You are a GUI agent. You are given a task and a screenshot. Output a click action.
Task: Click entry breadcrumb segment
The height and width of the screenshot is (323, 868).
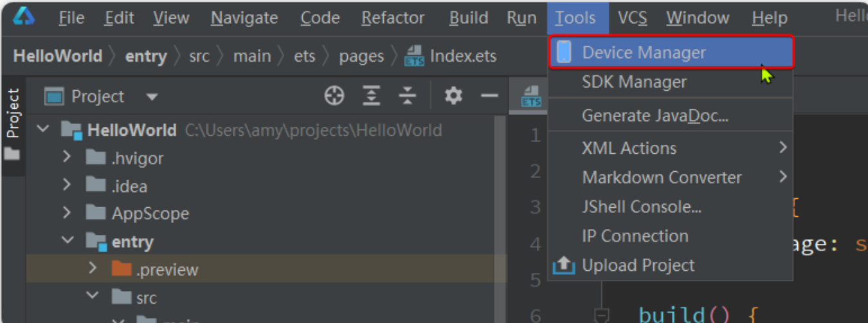tap(146, 56)
